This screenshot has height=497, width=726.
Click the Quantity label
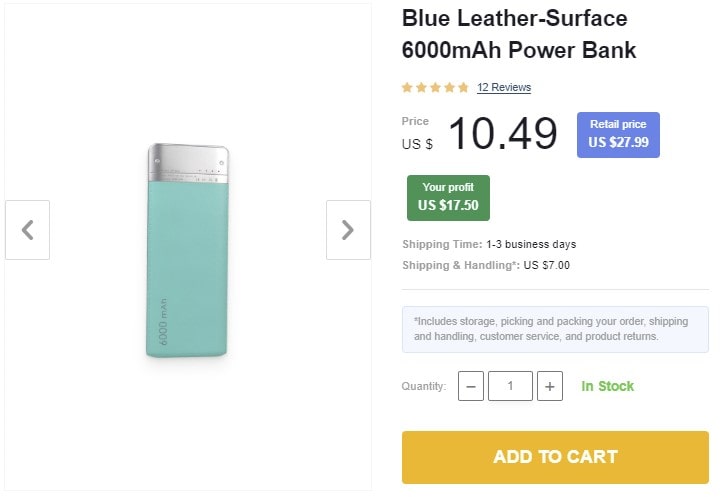424,387
